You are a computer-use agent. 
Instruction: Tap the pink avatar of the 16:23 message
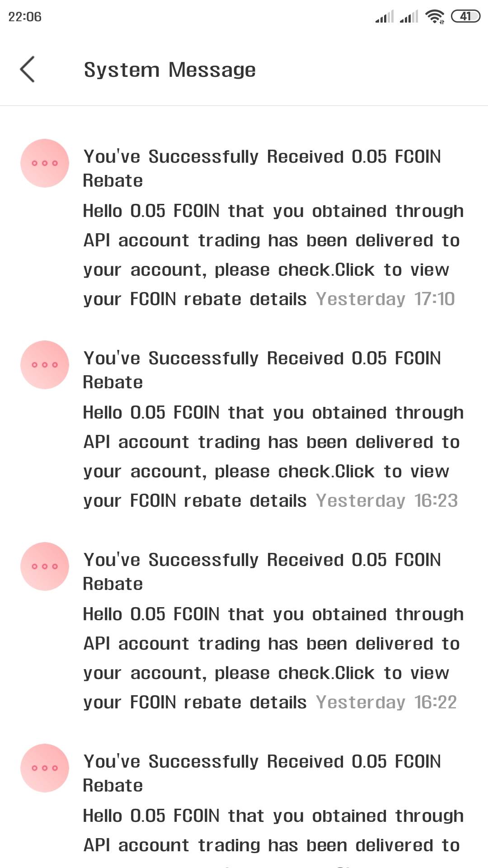pyautogui.click(x=45, y=365)
